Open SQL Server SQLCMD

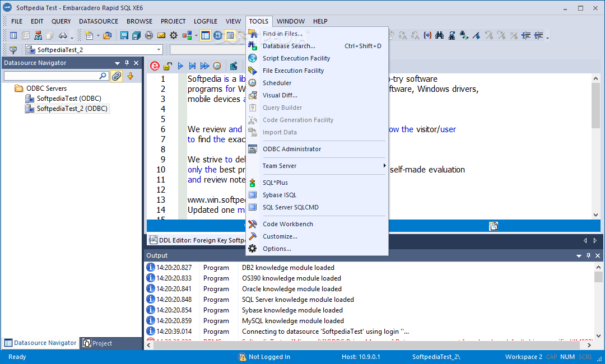click(x=317, y=207)
